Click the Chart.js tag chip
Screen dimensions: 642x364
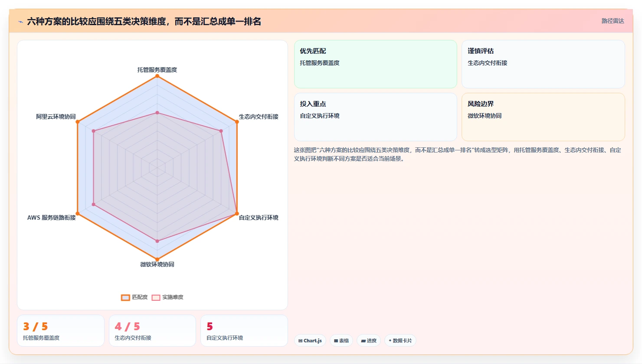coord(310,341)
